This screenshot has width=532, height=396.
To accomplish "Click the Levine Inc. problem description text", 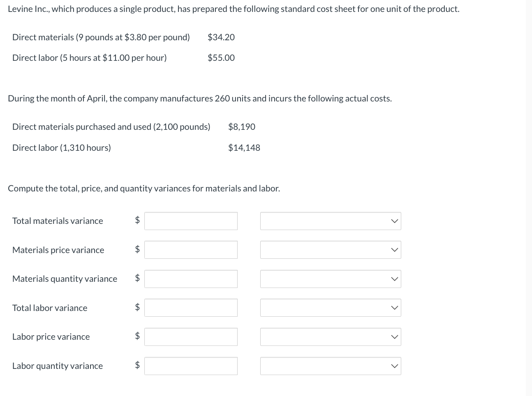I will 234,9.
